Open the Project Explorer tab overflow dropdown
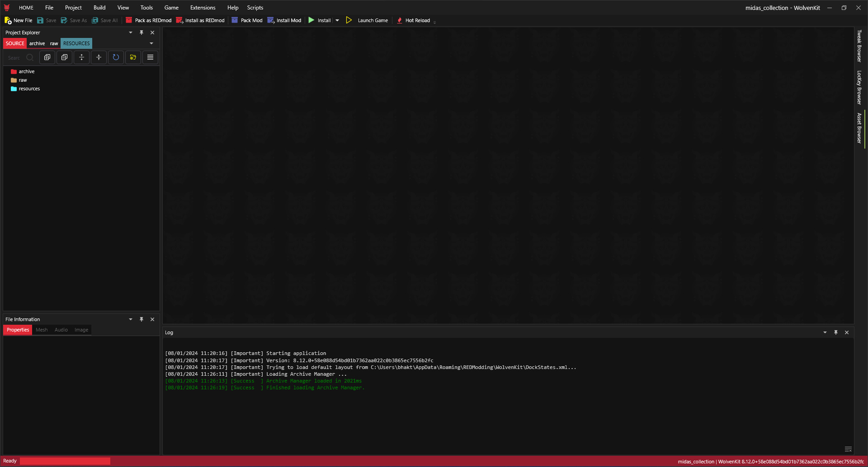The height and width of the screenshot is (467, 868). [x=151, y=43]
